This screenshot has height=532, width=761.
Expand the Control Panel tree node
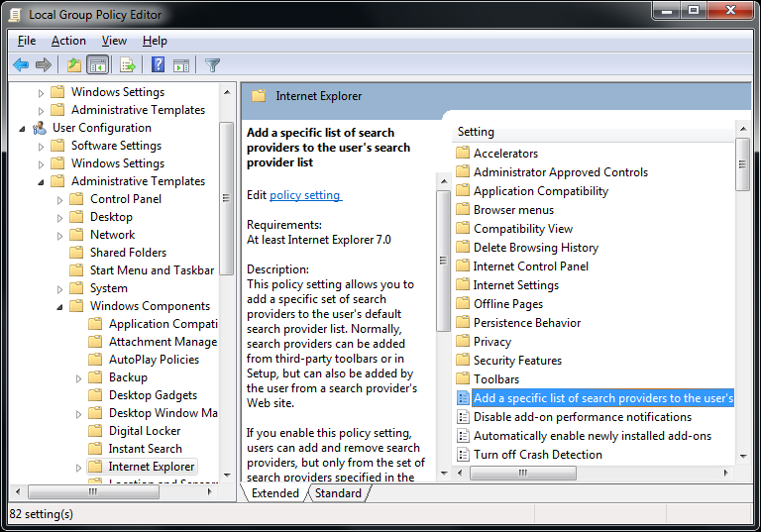click(59, 199)
